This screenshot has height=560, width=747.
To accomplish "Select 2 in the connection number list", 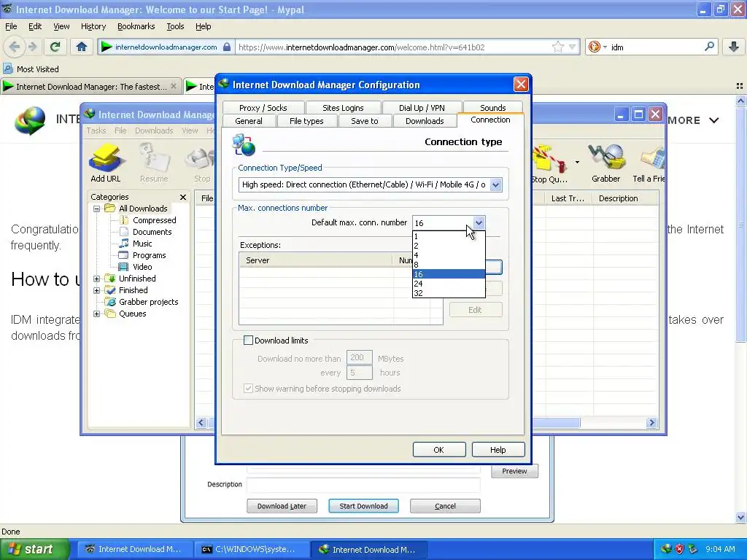I will coord(449,246).
